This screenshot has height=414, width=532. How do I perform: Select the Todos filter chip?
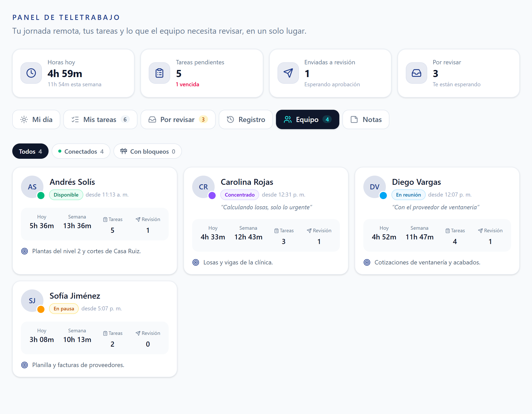(x=30, y=151)
